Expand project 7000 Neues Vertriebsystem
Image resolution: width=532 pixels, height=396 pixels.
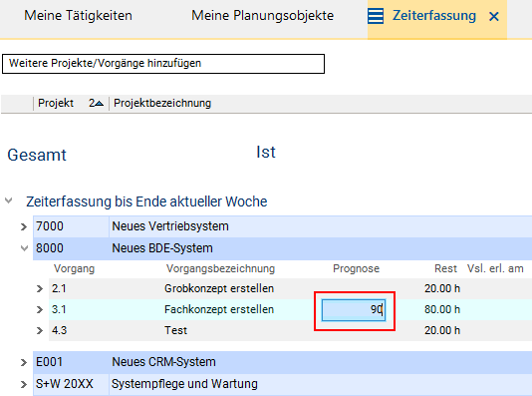(23, 226)
